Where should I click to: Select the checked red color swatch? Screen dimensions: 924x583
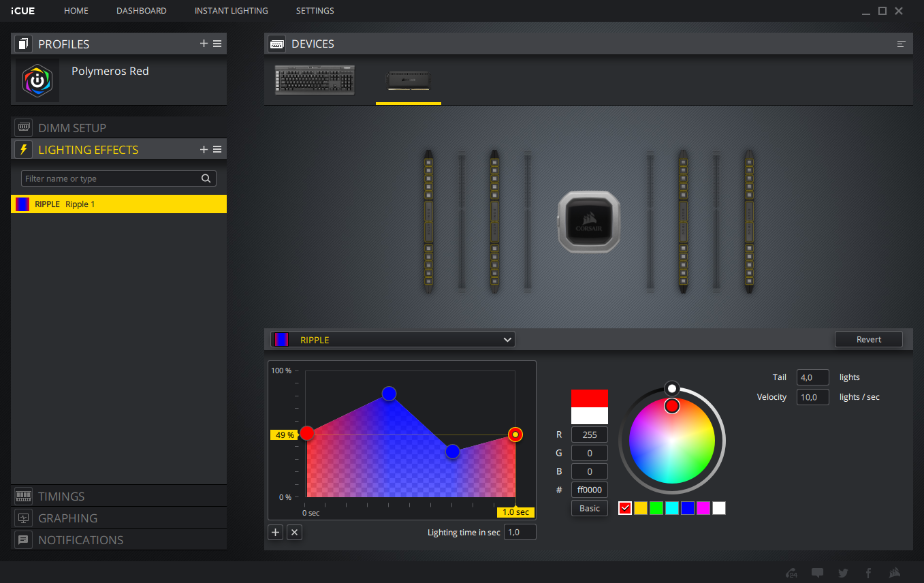pyautogui.click(x=625, y=508)
